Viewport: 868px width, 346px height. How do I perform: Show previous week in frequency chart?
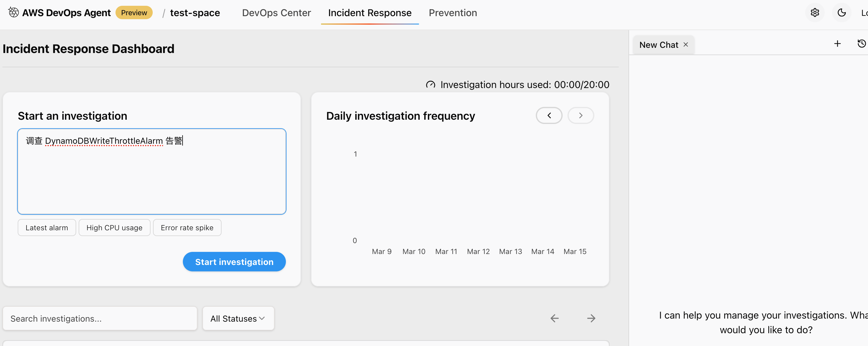coord(549,115)
